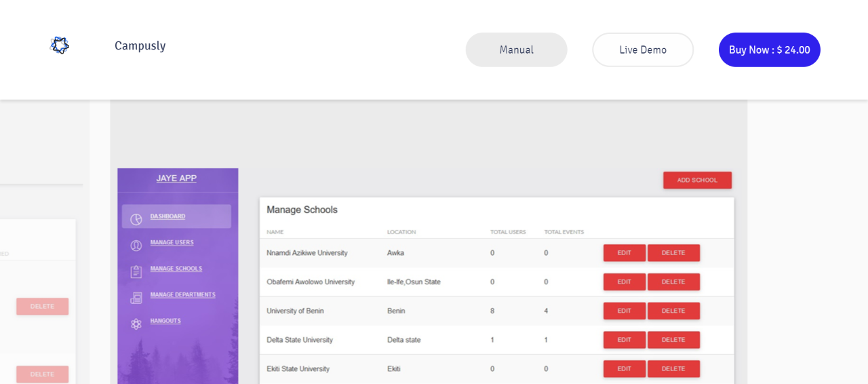The width and height of the screenshot is (868, 384).
Task: Select Manage Users sidebar link
Action: (172, 242)
